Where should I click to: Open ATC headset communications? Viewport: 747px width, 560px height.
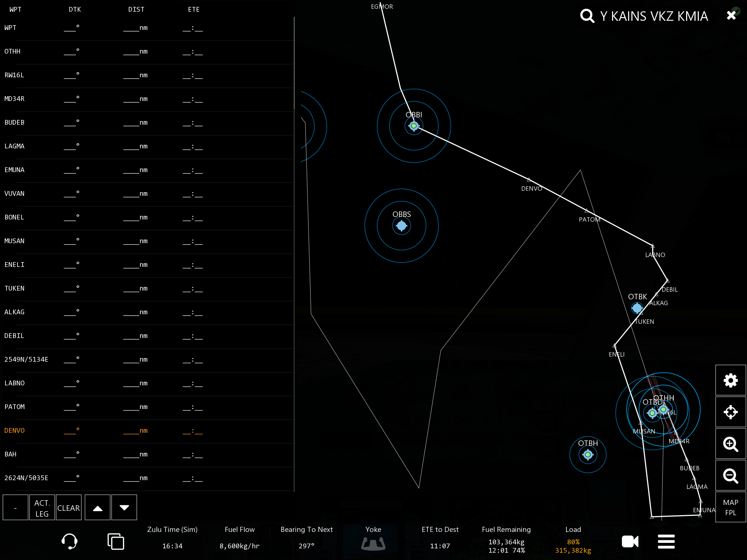(69, 541)
